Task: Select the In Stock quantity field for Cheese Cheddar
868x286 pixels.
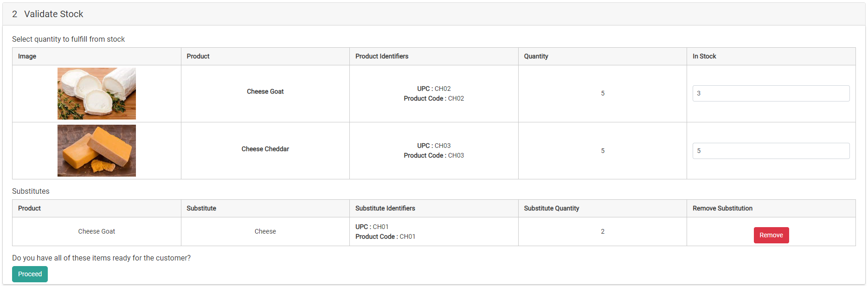Action: tap(770, 151)
